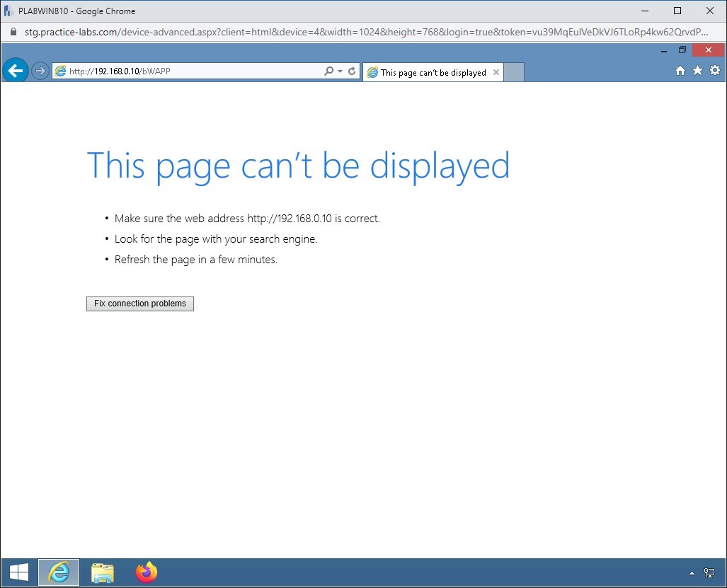Open File Explorer from the taskbar

[103, 572]
